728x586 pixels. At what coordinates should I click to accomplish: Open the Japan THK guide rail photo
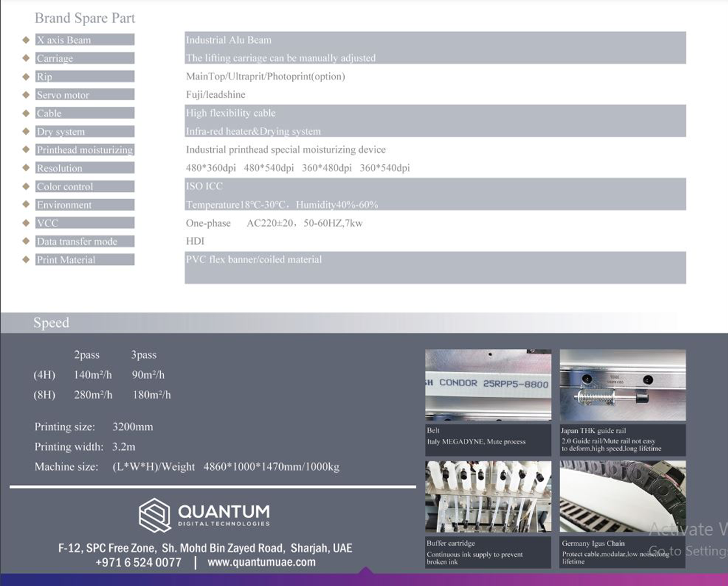click(x=623, y=385)
